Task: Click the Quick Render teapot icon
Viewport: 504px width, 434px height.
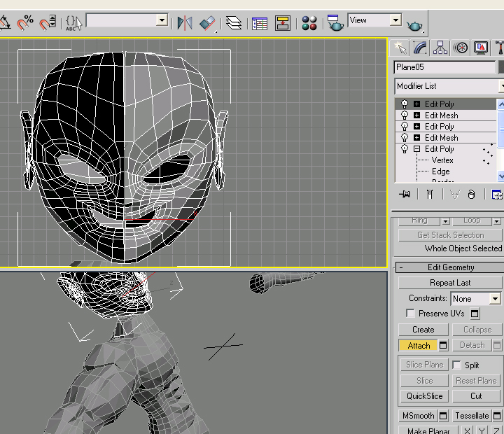Action: click(415, 25)
